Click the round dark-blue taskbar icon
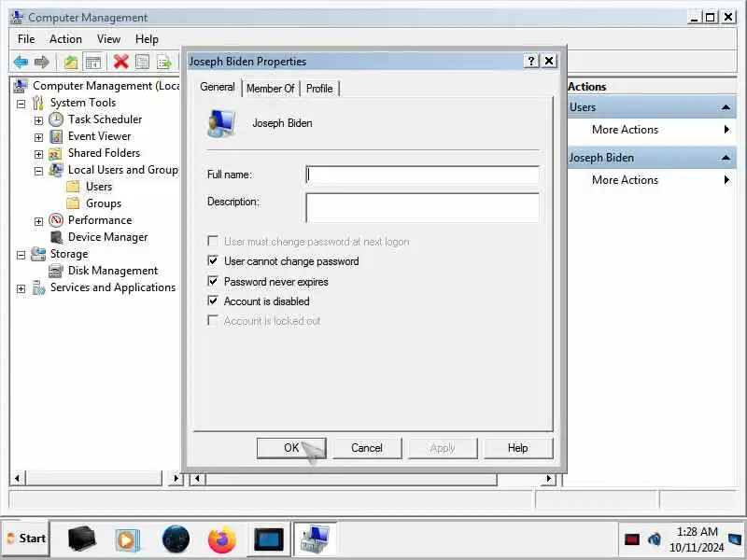The image size is (747, 560). point(176,539)
